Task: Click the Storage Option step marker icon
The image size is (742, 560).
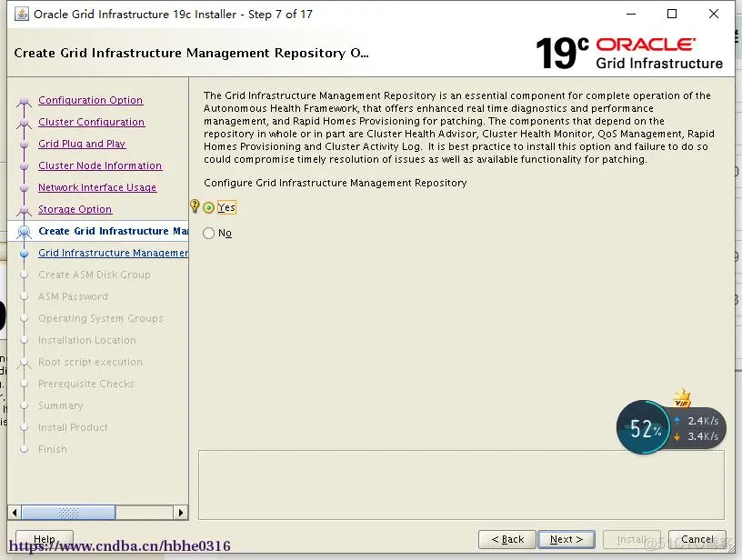Action: coord(25,210)
